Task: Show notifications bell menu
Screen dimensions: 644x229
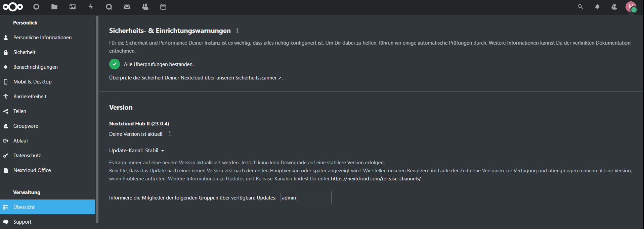Action: [597, 7]
